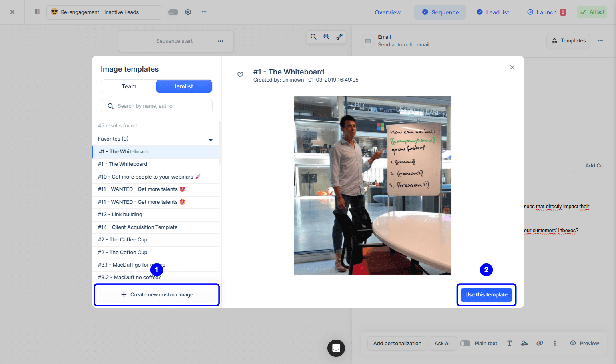Click the Email envelope icon
The image size is (616, 364).
(x=368, y=41)
